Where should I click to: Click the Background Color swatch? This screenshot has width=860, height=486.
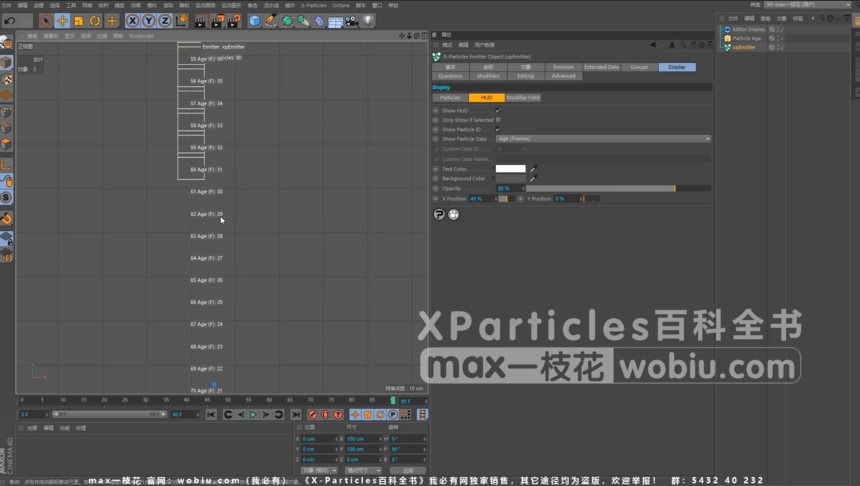511,178
